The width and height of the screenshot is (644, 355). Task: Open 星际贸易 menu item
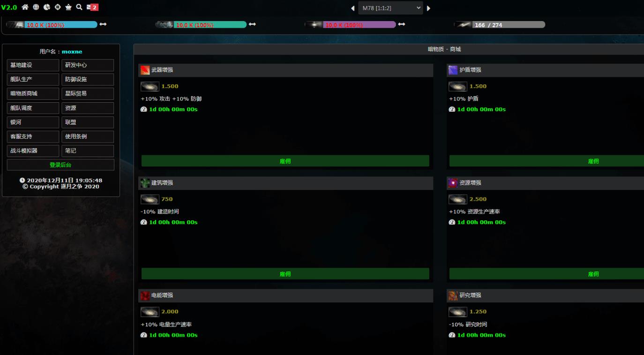(88, 94)
